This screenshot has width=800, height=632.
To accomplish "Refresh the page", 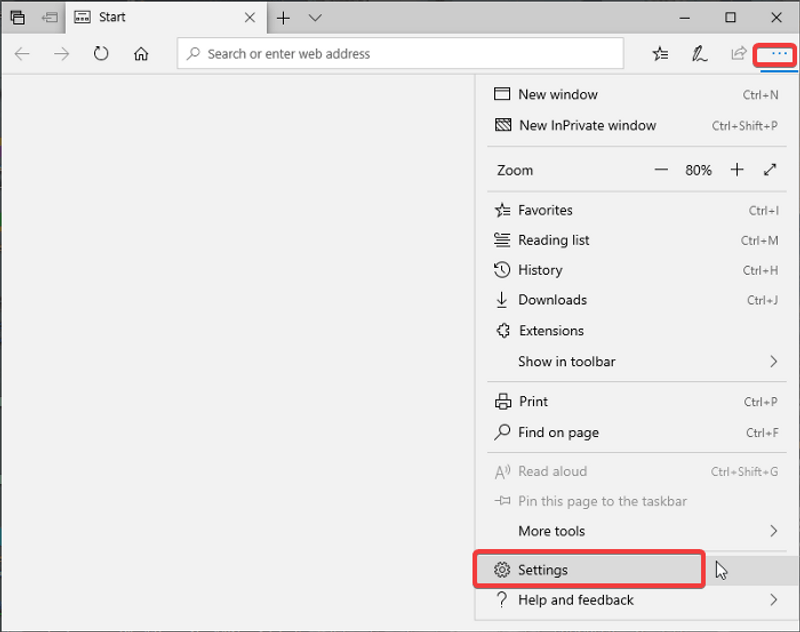I will pos(101,54).
